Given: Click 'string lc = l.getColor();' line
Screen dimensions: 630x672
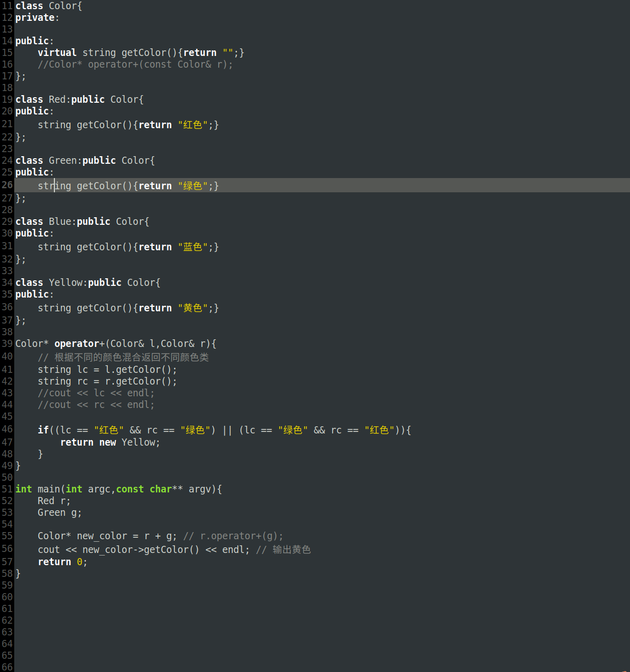Looking at the screenshot, I should 107,370.
